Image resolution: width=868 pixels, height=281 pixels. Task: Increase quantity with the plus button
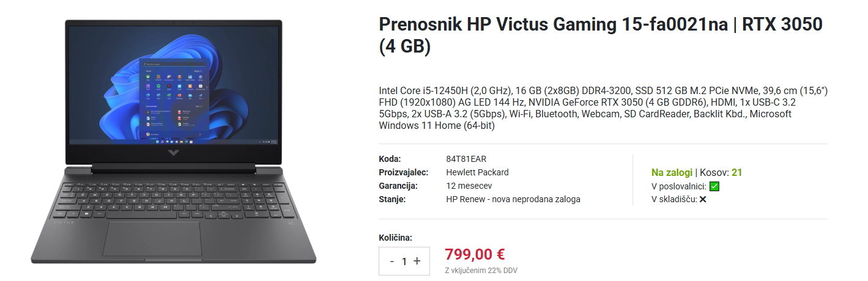tap(417, 261)
